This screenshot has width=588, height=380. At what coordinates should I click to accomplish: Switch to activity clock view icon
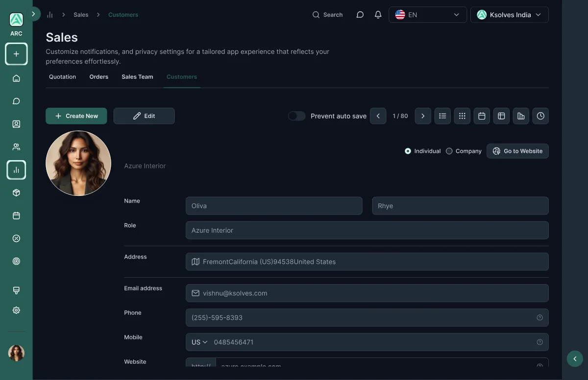coord(540,116)
